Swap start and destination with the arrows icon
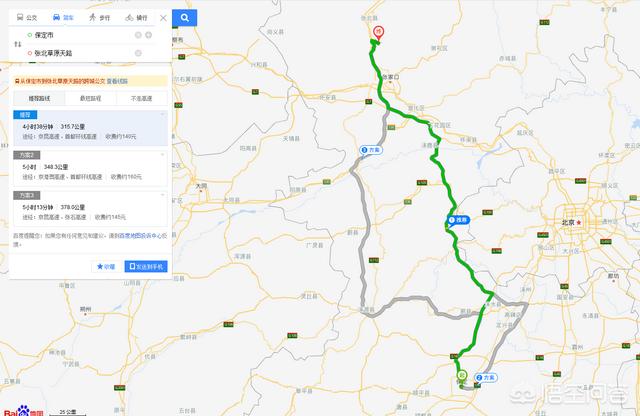The width and height of the screenshot is (640, 416). [x=18, y=44]
